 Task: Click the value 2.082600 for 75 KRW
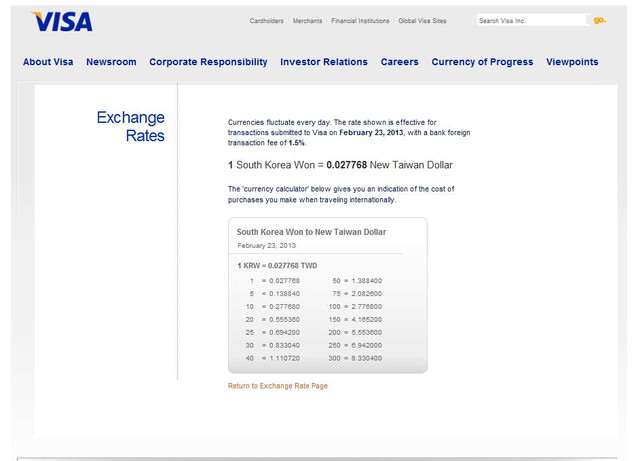pos(367,294)
